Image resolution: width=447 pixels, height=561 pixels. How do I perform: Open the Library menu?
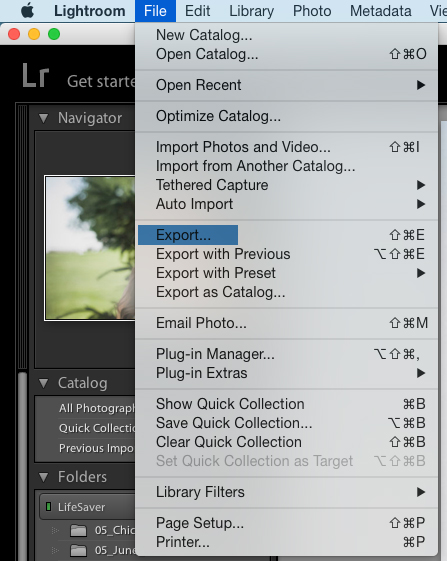[252, 11]
